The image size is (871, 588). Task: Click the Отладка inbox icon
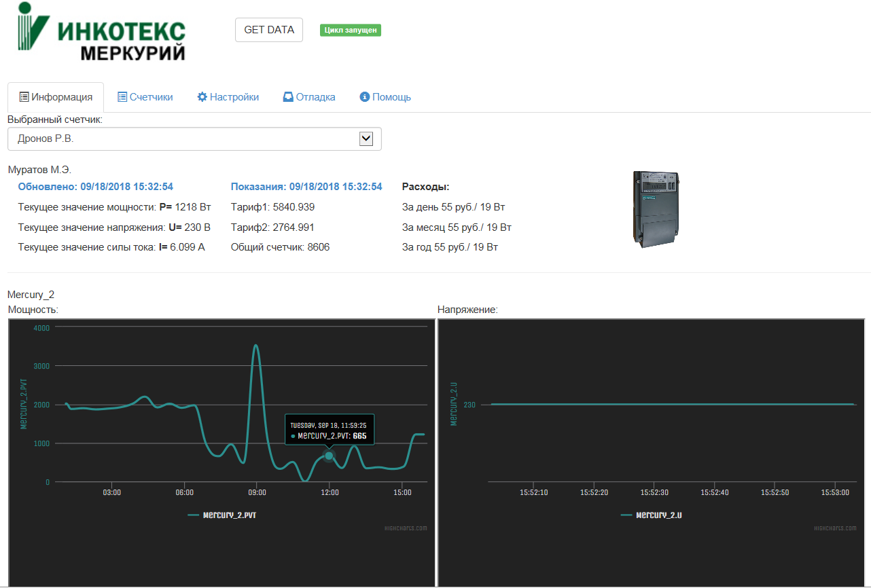pos(288,97)
